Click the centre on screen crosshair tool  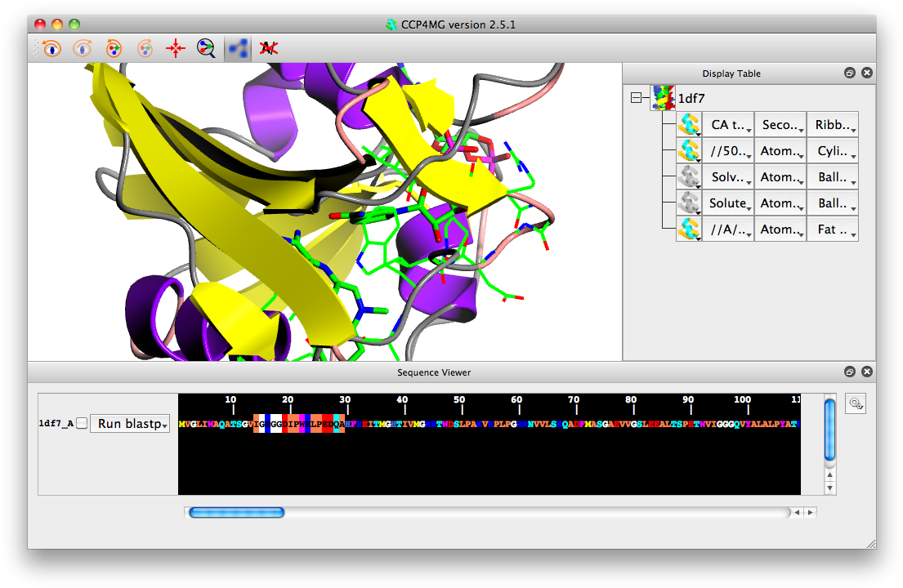tap(175, 47)
